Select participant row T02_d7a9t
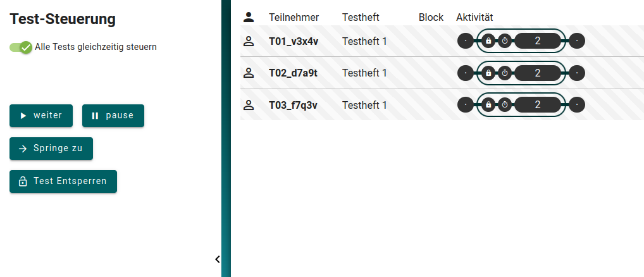This screenshot has height=277, width=644. point(293,73)
